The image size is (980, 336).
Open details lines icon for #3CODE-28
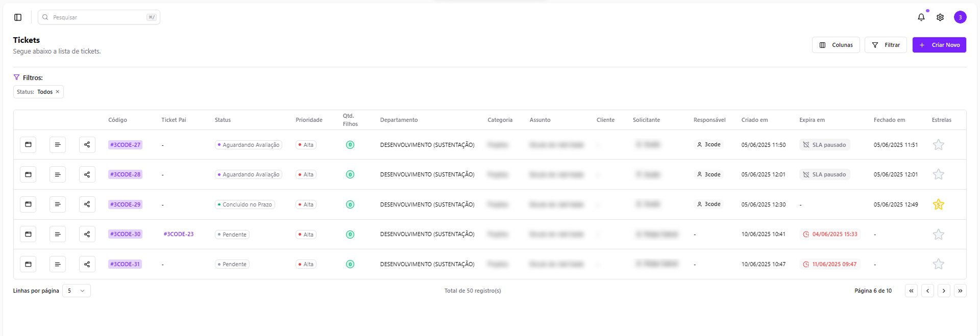pyautogui.click(x=58, y=174)
